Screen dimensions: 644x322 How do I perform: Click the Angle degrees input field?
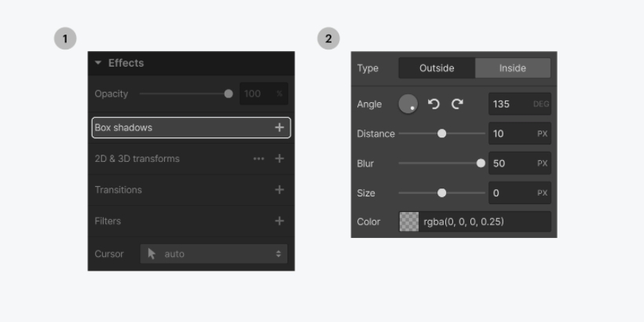tap(510, 104)
